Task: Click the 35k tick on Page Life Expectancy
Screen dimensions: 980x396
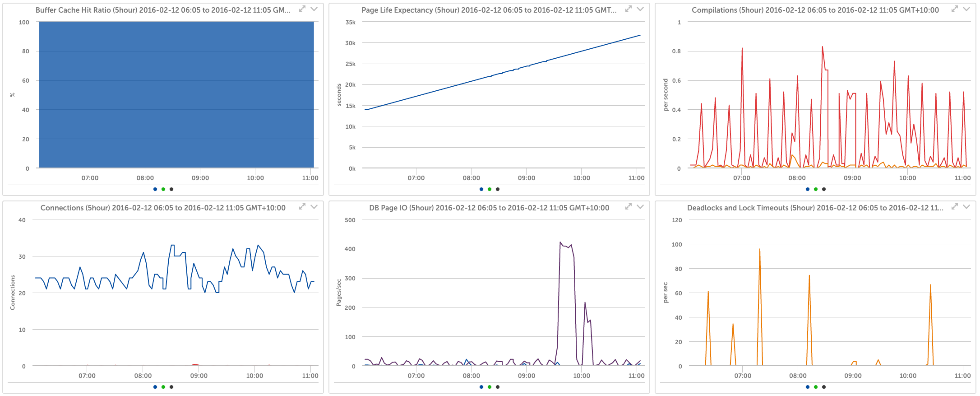Action: pos(351,22)
